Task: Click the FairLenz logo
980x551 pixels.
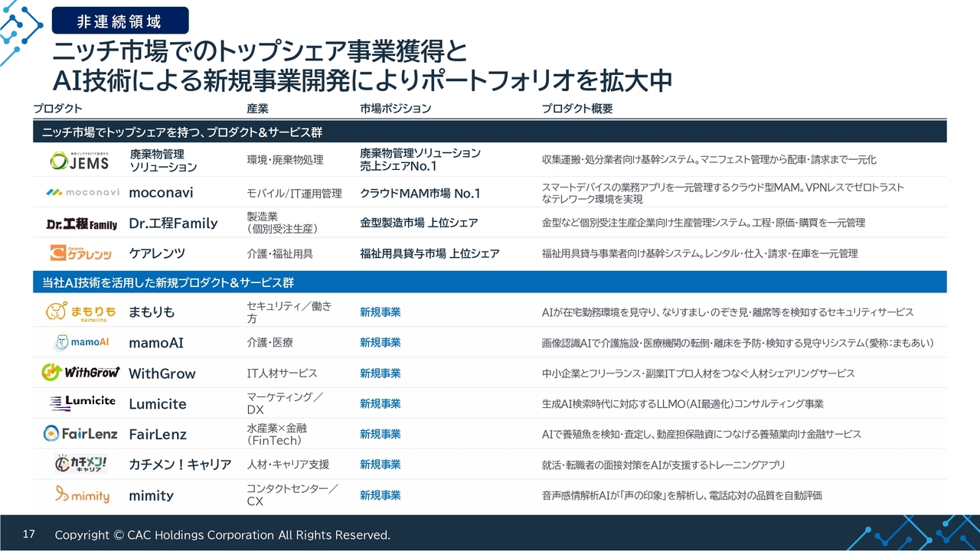Action: (80, 433)
